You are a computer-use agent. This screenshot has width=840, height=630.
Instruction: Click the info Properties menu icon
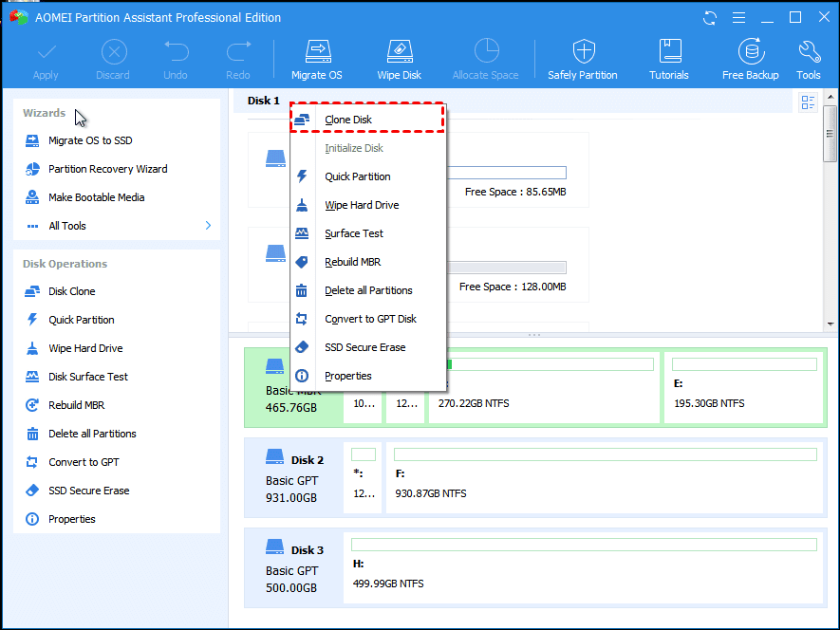(x=302, y=376)
